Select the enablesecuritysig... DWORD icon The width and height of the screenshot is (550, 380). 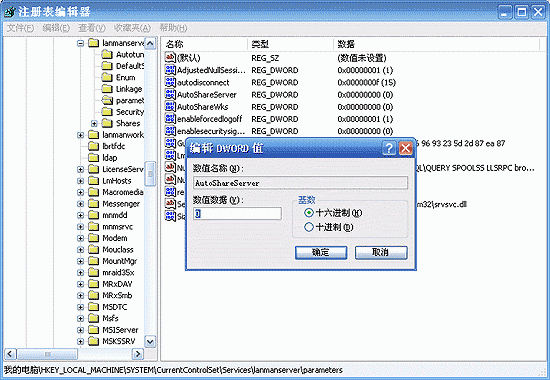tap(170, 131)
